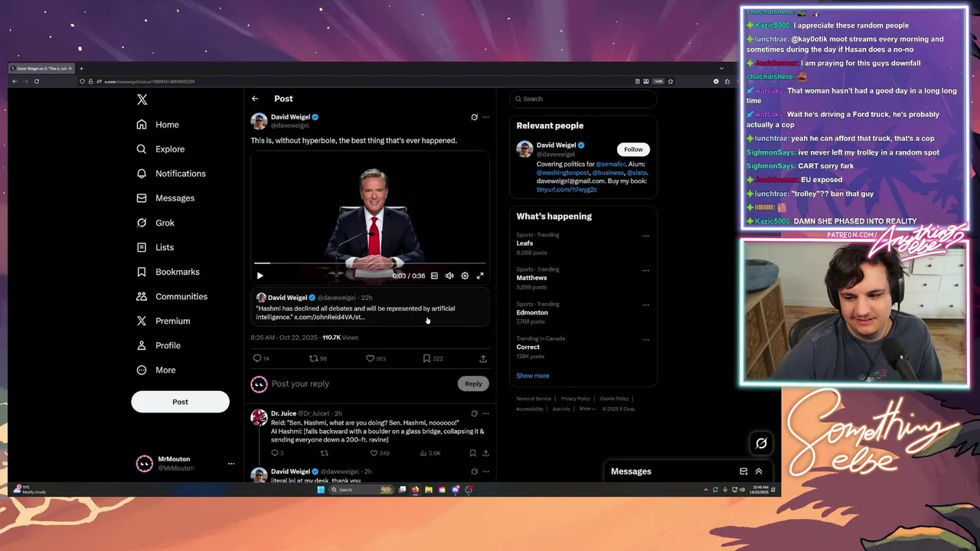Play the embedded video
Viewport: 980px width, 551px height.
(x=260, y=275)
